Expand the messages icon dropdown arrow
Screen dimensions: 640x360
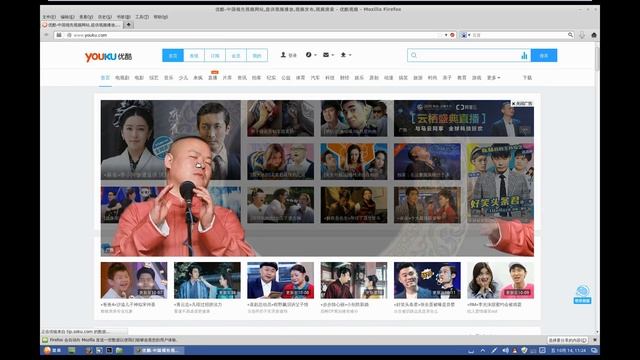(333, 55)
